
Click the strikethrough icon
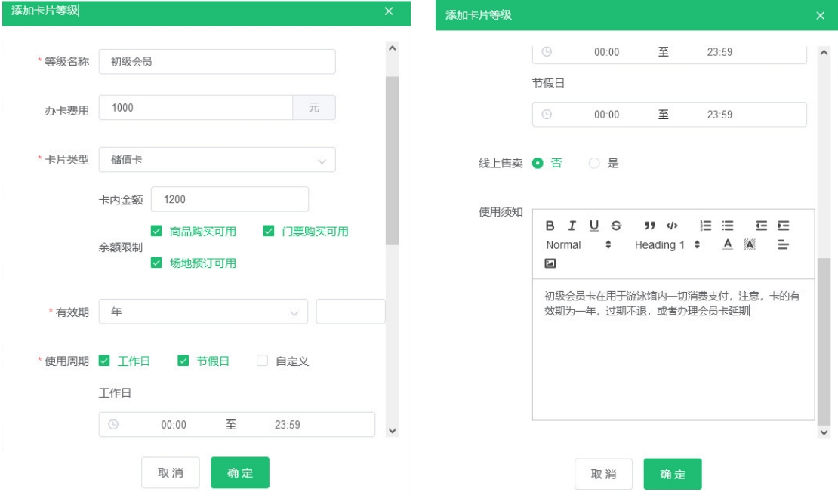tap(616, 226)
